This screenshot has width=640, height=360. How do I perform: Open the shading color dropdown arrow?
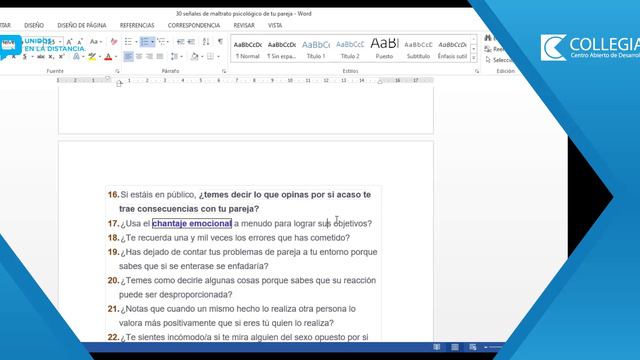(202, 57)
